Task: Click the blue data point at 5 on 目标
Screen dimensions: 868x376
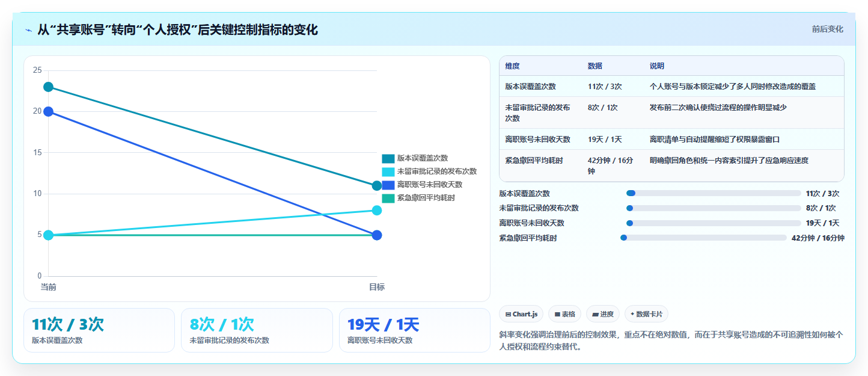Action: [377, 235]
